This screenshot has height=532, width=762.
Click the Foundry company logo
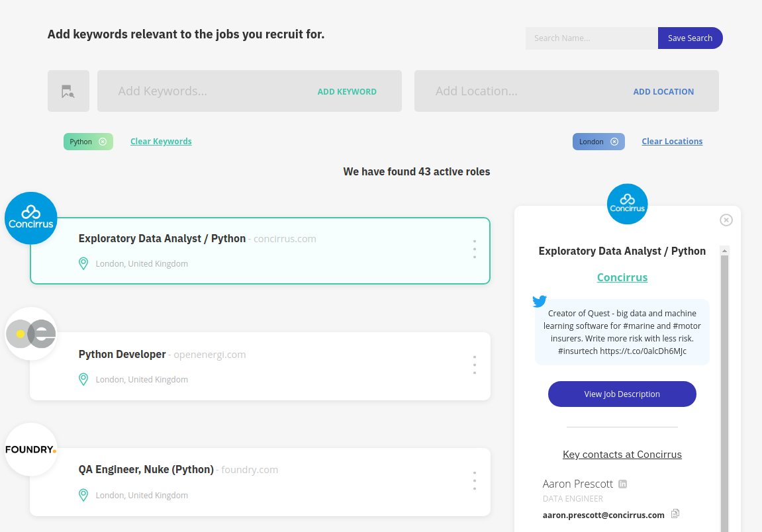(31, 449)
